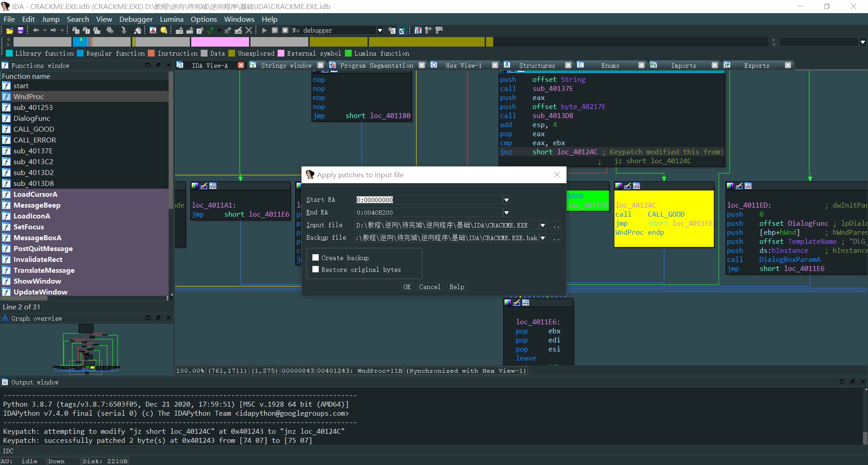Viewport: 868px width, 465px height.
Task: Expand the Start EA dropdown
Action: click(x=506, y=200)
